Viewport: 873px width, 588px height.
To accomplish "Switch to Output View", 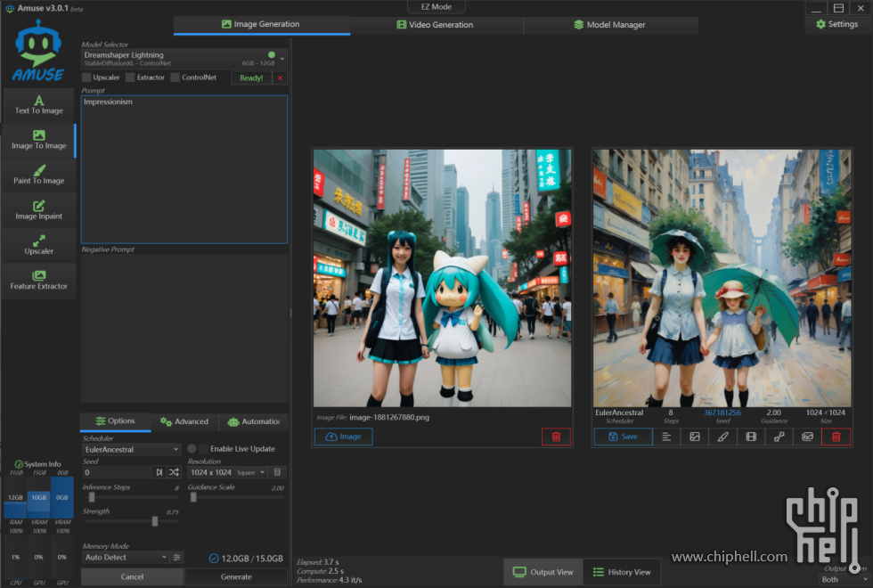I will click(x=543, y=572).
